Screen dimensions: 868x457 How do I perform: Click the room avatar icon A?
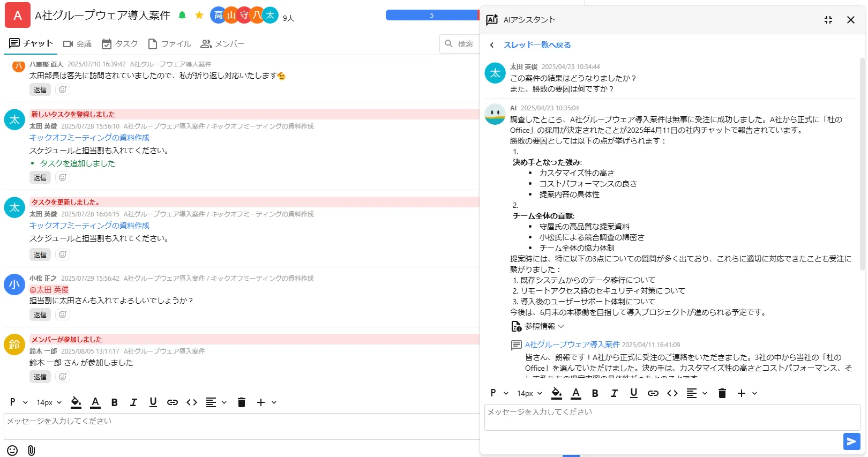coord(18,16)
